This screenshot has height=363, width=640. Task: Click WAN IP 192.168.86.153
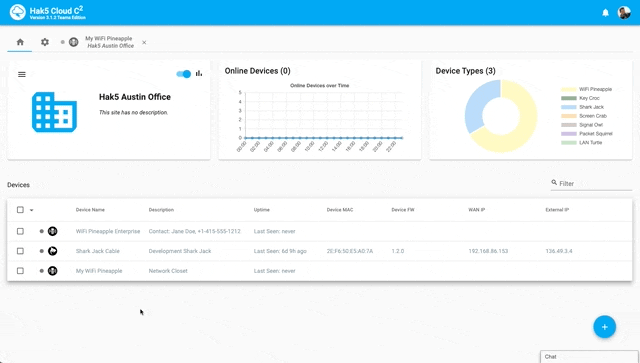tap(488, 251)
